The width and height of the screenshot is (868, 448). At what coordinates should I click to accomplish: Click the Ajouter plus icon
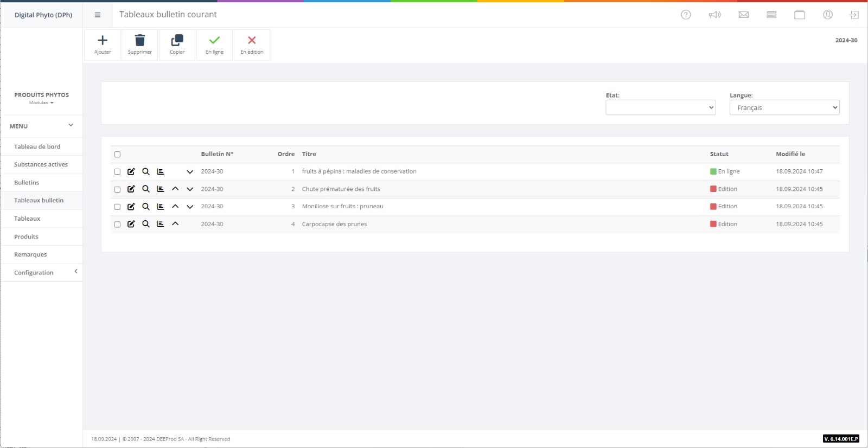[x=103, y=41]
